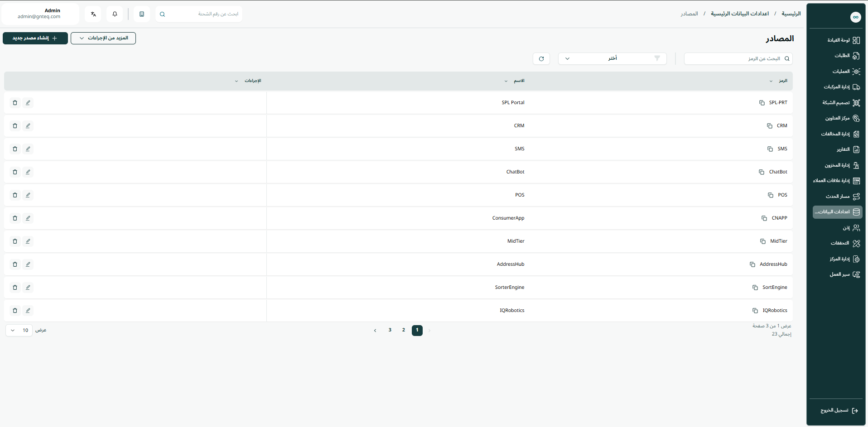Image resolution: width=868 pixels, height=427 pixels.
Task: Edit the ConsumerApp source
Action: tap(28, 218)
